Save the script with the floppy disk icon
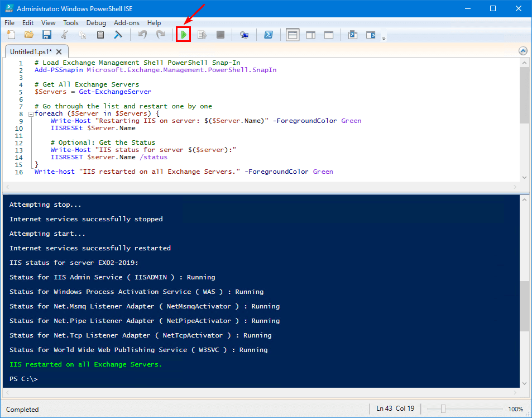 pos(47,35)
